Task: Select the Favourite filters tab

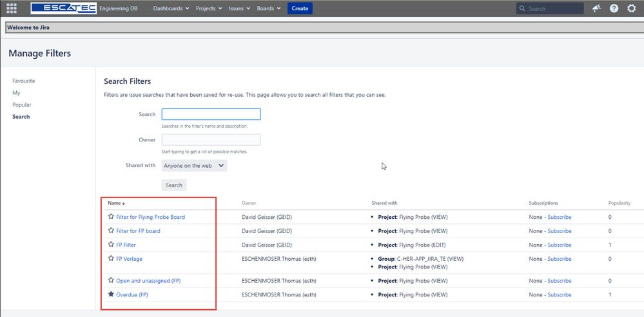Action: 24,81
